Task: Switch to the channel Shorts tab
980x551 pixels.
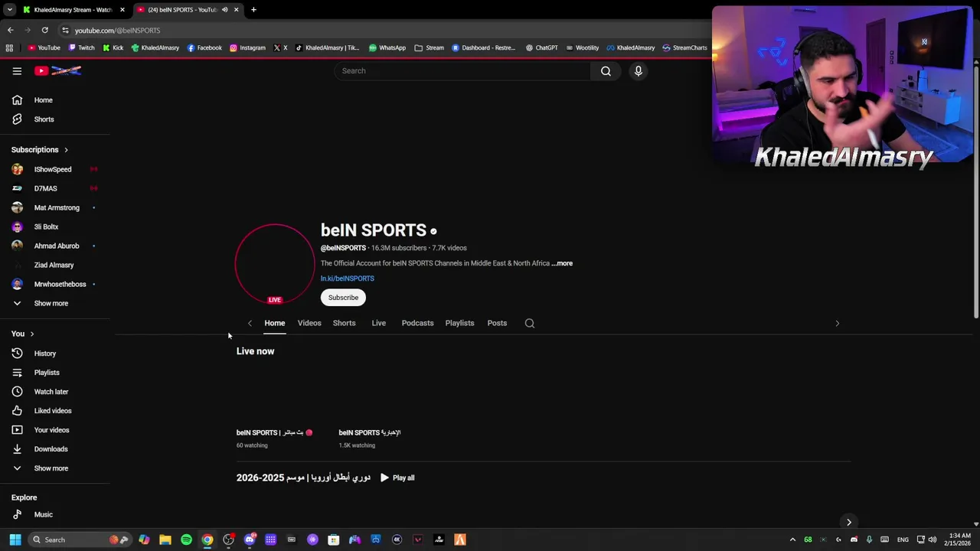Action: 344,323
